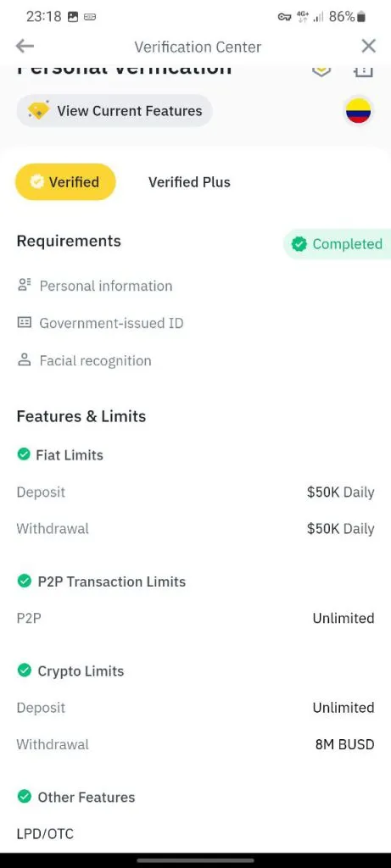The width and height of the screenshot is (391, 868).
Task: Tap the building icon at top right
Action: click(x=364, y=70)
